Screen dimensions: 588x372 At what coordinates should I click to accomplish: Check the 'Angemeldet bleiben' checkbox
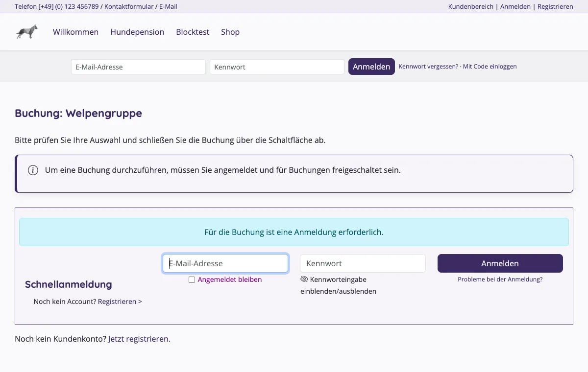click(192, 280)
